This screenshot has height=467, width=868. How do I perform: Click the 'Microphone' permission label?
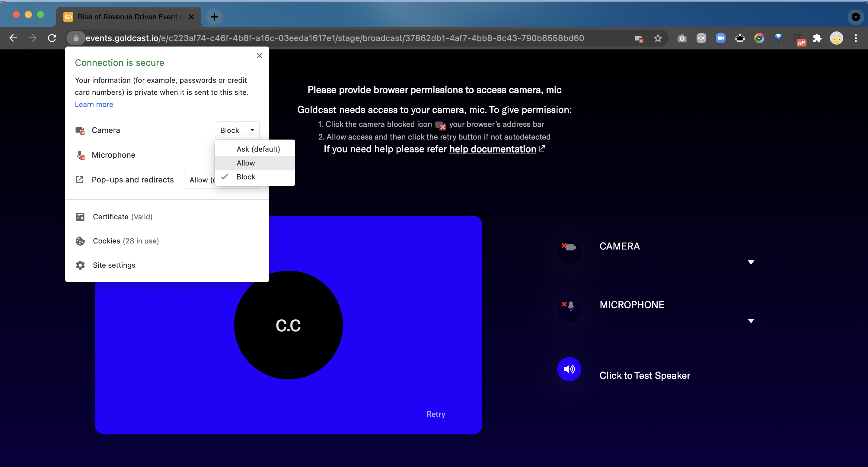(113, 155)
